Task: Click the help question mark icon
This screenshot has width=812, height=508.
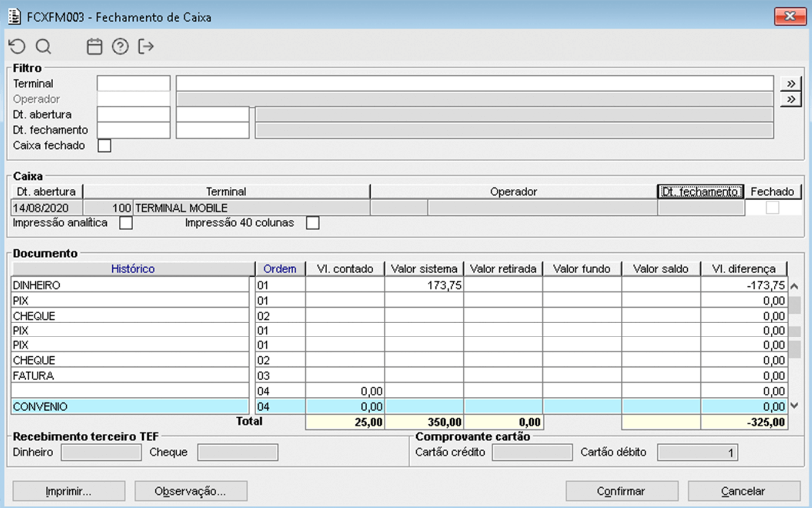Action: 120,47
